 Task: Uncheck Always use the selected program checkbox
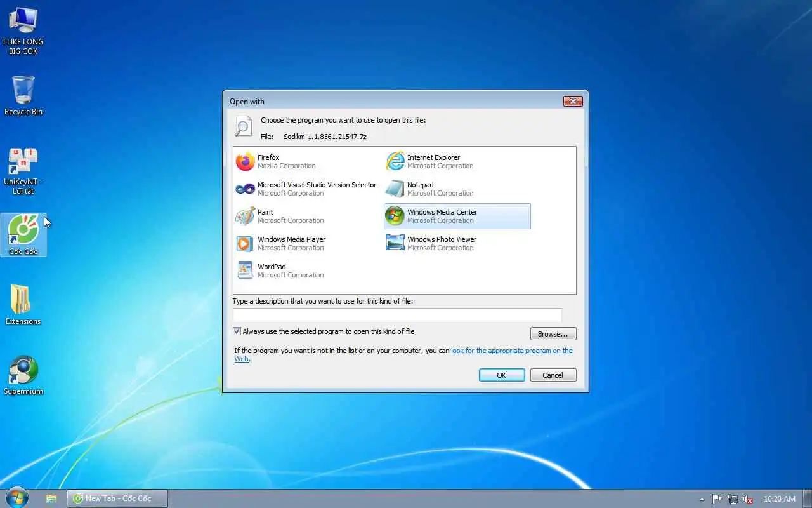click(x=237, y=331)
